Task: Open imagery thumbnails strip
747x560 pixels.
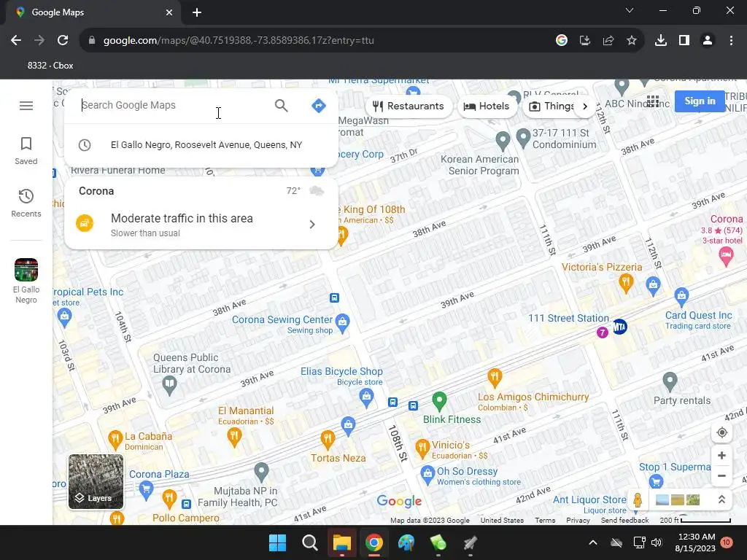Action: pyautogui.click(x=678, y=499)
